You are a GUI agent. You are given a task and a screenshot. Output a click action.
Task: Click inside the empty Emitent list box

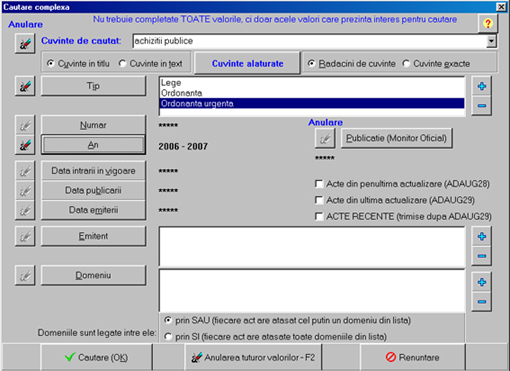tap(312, 247)
